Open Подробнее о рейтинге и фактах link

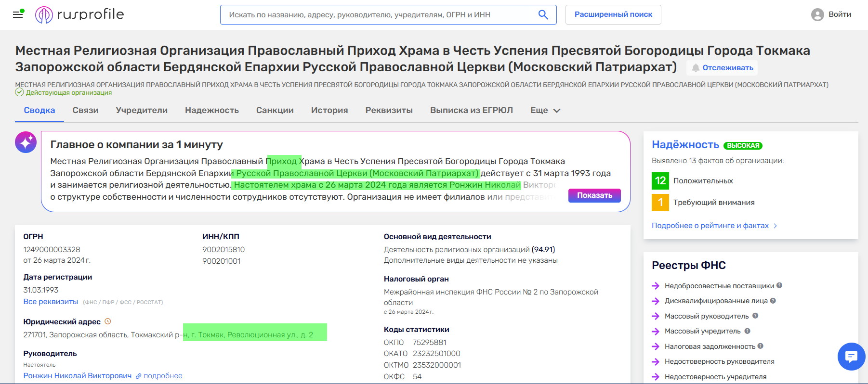[x=710, y=226]
